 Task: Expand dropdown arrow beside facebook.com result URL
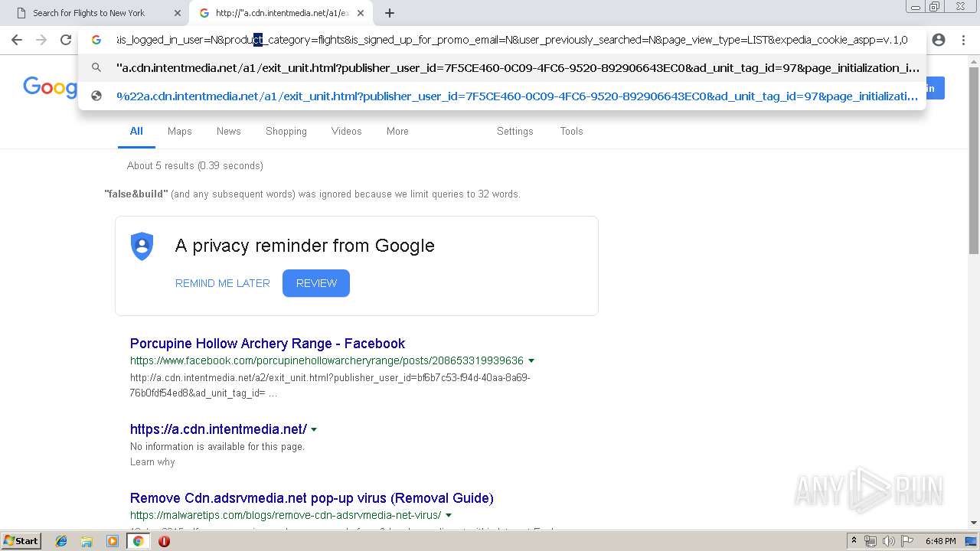click(531, 360)
